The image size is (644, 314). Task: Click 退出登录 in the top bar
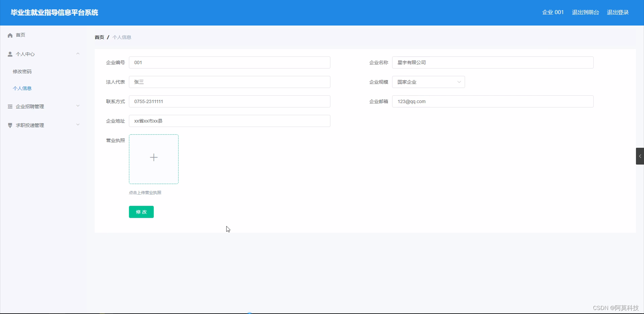click(618, 12)
